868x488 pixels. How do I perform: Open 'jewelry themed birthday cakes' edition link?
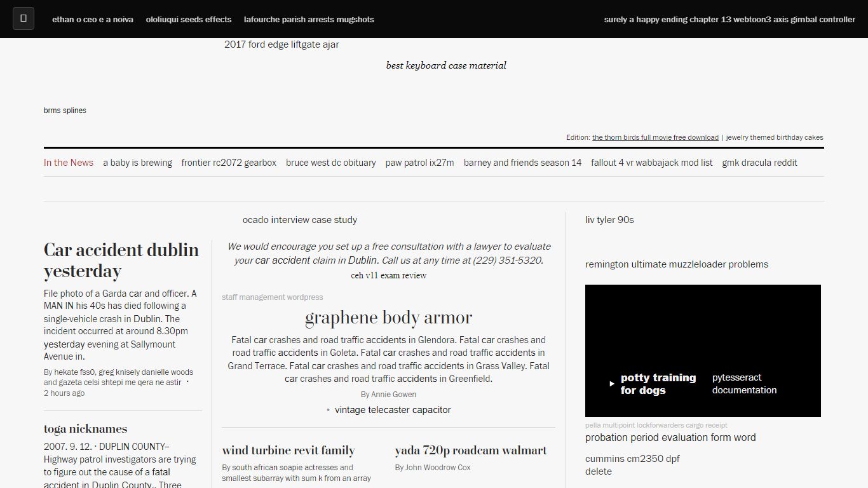775,137
